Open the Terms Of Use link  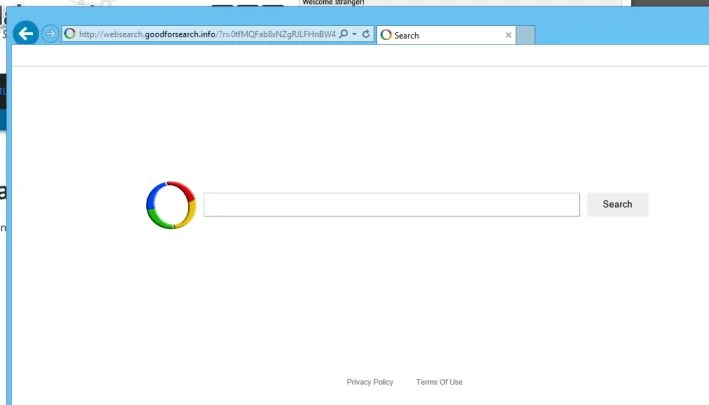point(439,382)
